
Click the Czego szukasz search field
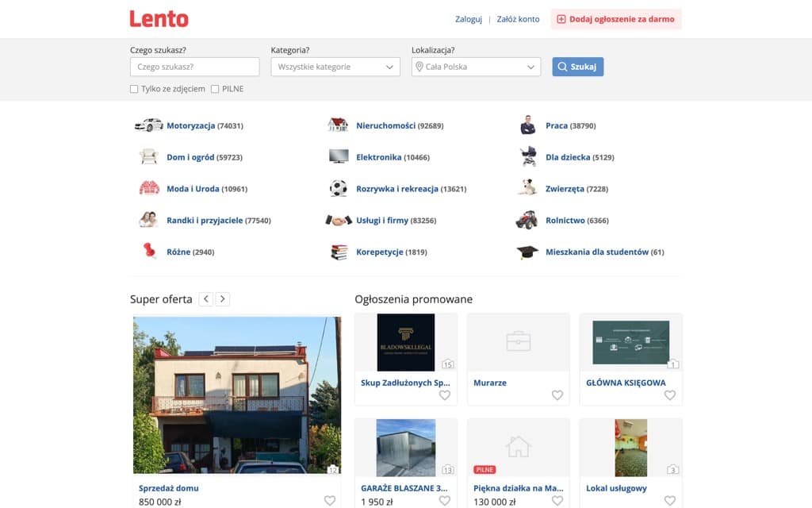click(194, 67)
